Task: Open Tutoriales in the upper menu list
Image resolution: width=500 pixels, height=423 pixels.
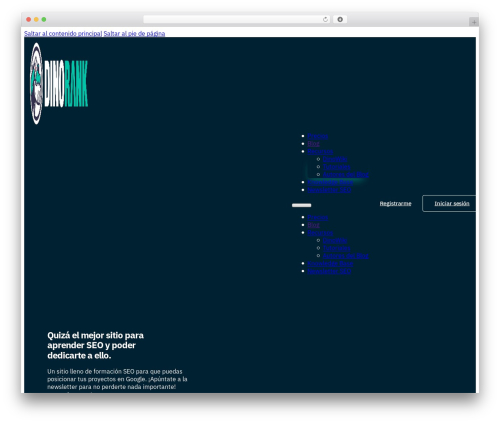Action: [x=336, y=167]
